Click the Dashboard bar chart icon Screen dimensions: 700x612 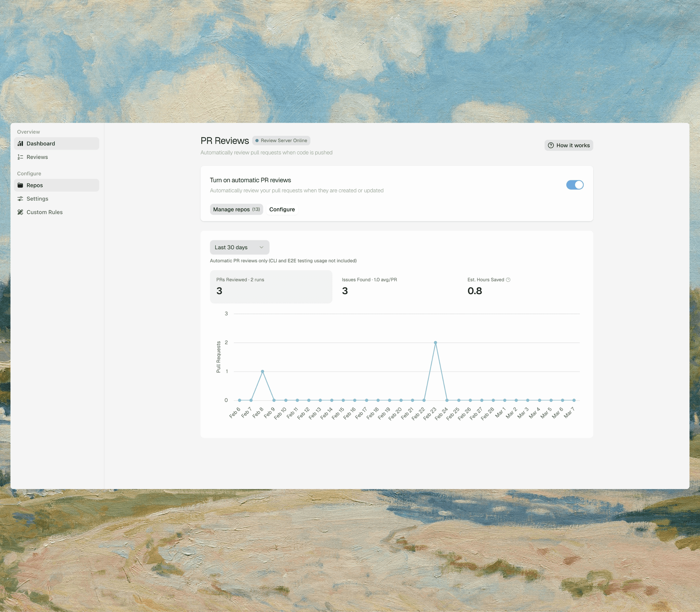coord(20,143)
